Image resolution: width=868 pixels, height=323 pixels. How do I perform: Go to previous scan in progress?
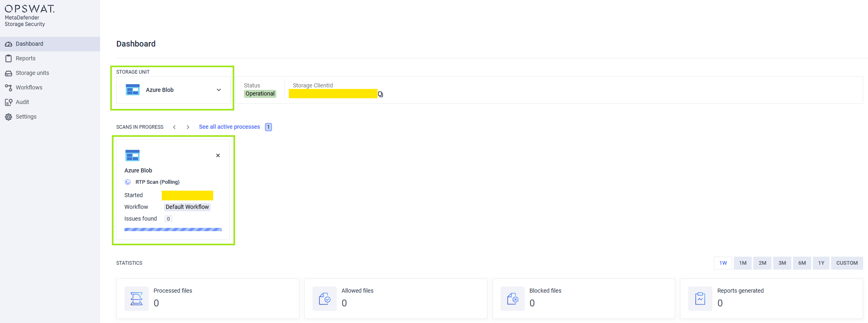click(x=174, y=127)
